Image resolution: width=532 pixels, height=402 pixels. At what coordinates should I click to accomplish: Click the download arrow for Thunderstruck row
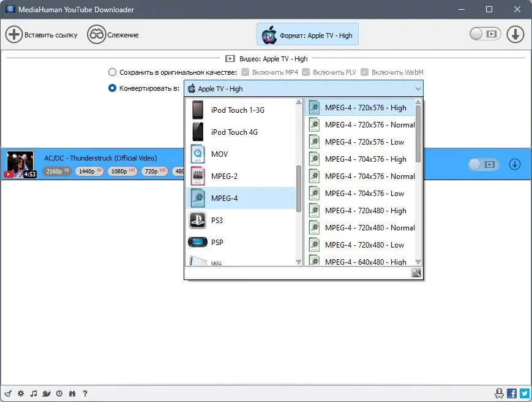[x=515, y=164]
